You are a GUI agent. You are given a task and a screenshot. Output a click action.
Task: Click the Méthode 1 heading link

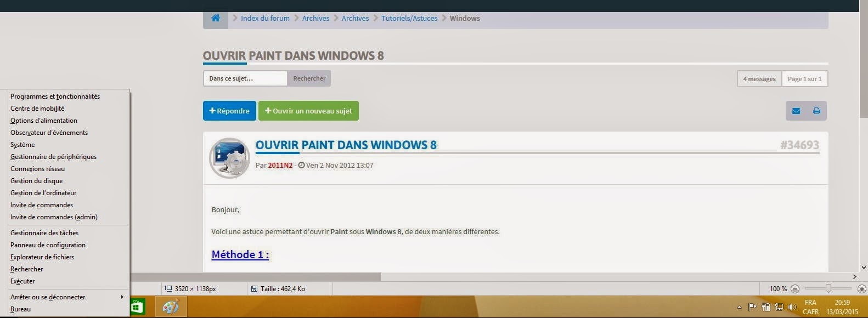240,254
